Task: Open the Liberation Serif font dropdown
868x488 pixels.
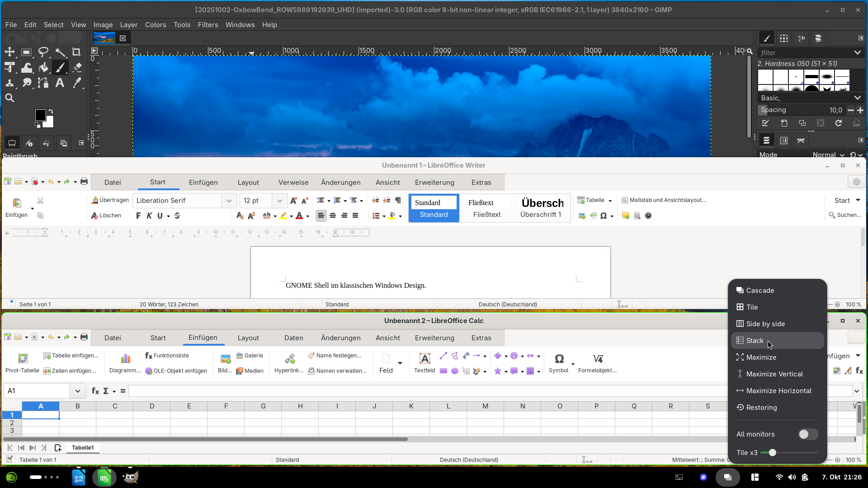Action: [229, 201]
